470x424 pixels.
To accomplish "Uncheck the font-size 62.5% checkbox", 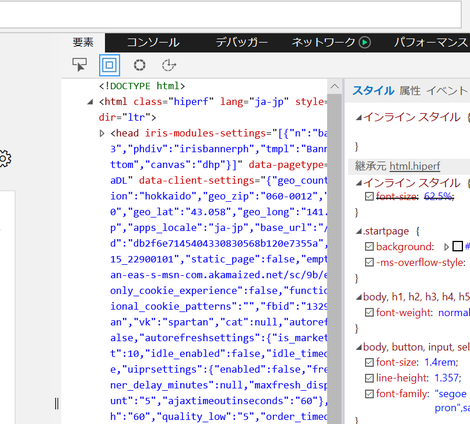I will pos(369,196).
